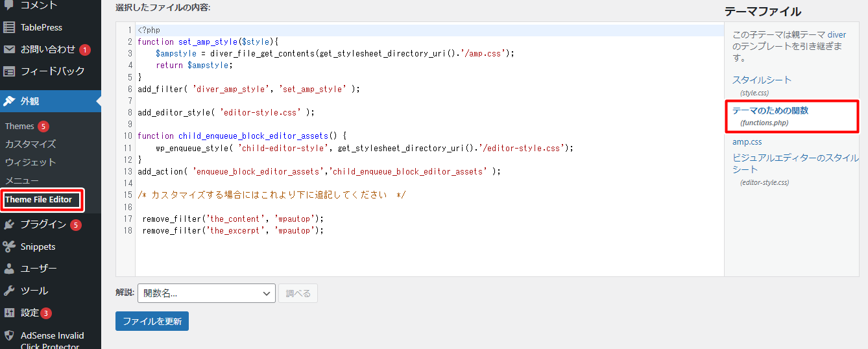The image size is (868, 349).
Task: Click code line add_editor_style editor-style.css
Action: [226, 112]
